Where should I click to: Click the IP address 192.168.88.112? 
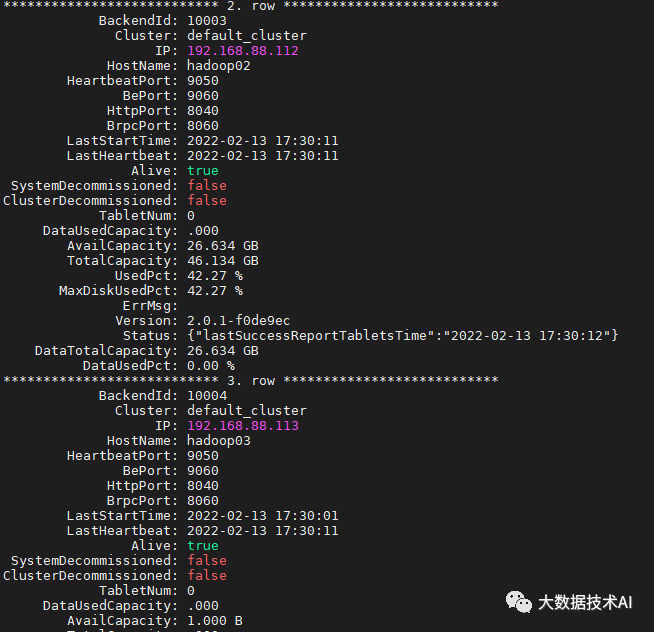pyautogui.click(x=243, y=50)
